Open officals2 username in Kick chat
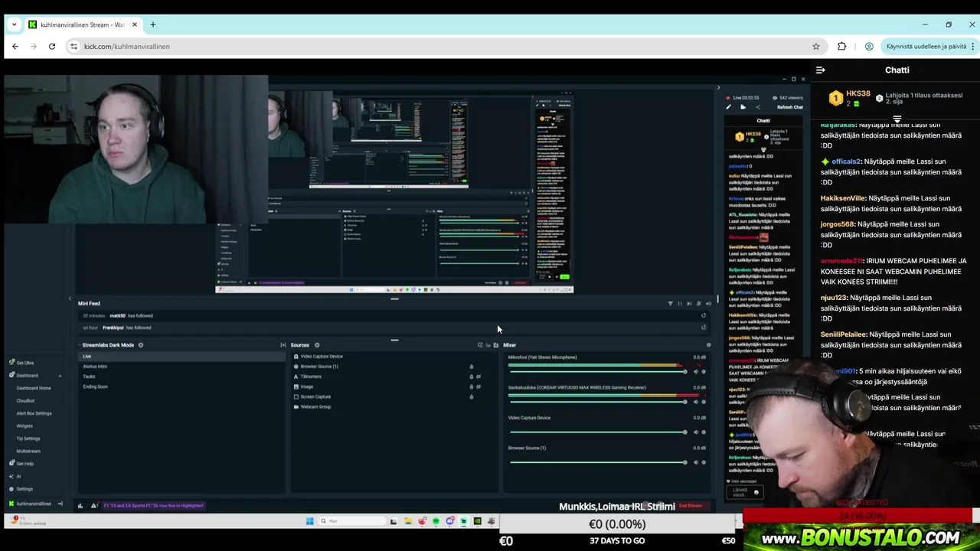The image size is (980, 551). coord(846,161)
